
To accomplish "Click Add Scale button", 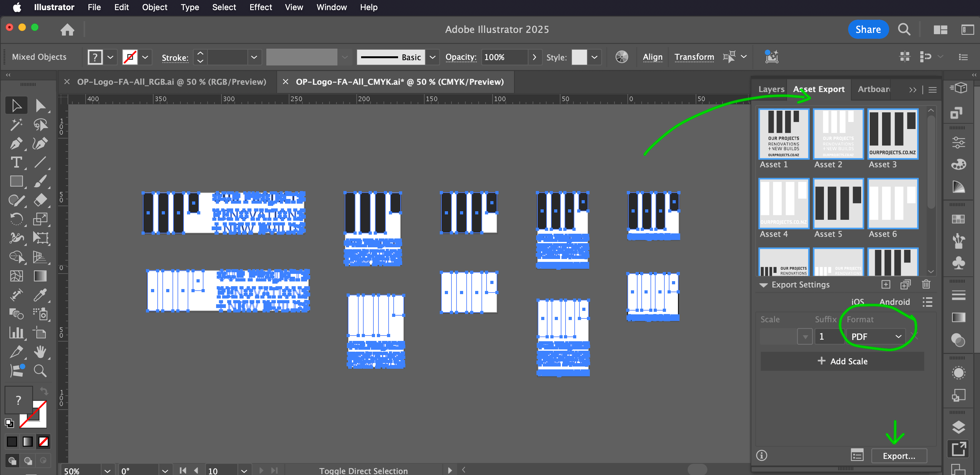I will [842, 361].
